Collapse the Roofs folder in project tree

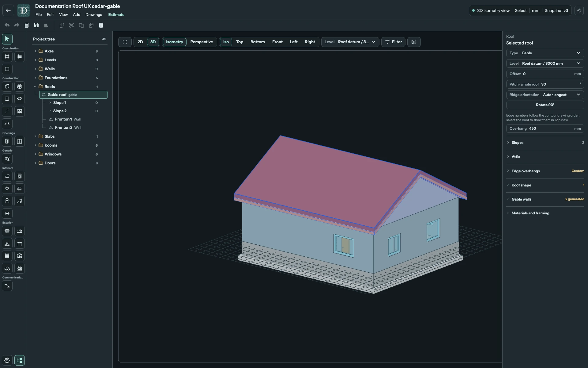[x=36, y=87]
